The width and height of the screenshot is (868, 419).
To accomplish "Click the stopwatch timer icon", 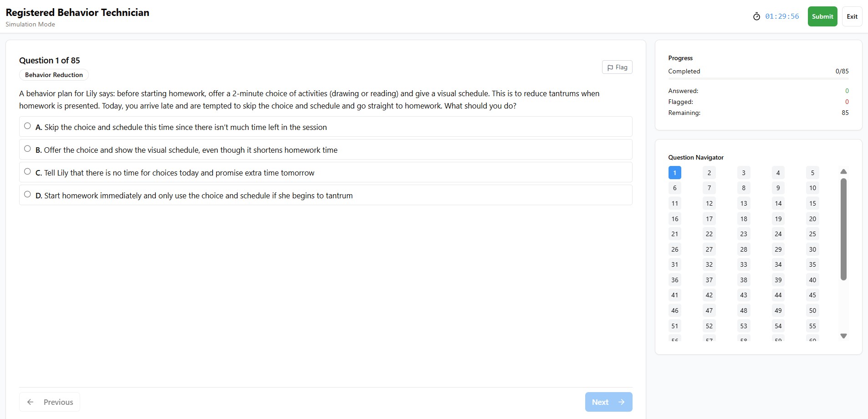I will pos(756,16).
